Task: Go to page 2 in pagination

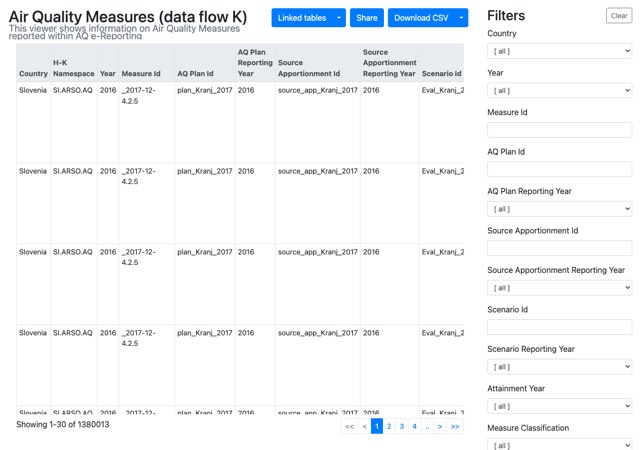Action: pyautogui.click(x=389, y=426)
